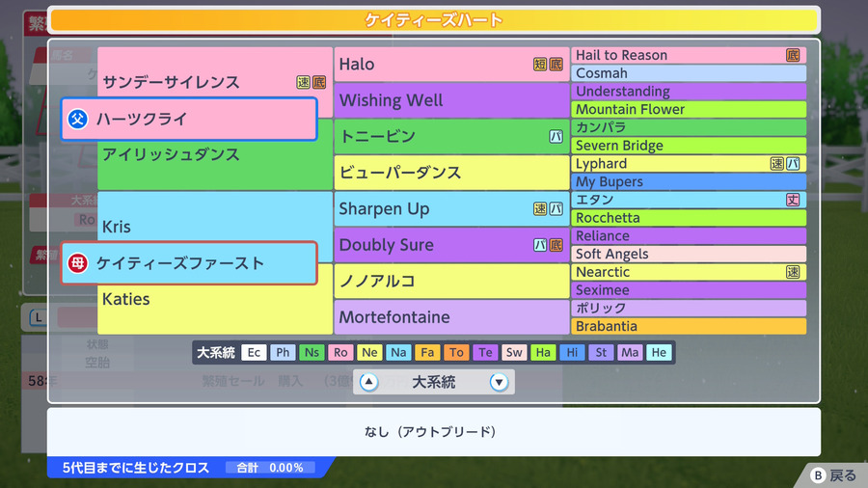Image resolution: width=868 pixels, height=488 pixels.
Task: Select the Te lineage color swatch
Action: tap(485, 352)
